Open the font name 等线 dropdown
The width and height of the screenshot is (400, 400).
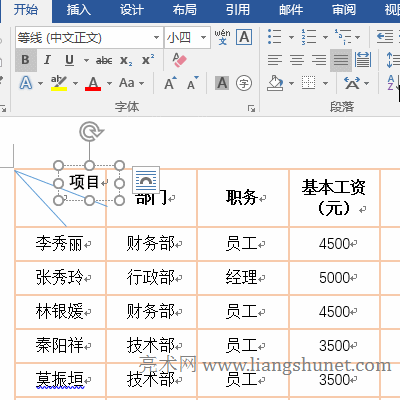click(x=156, y=37)
